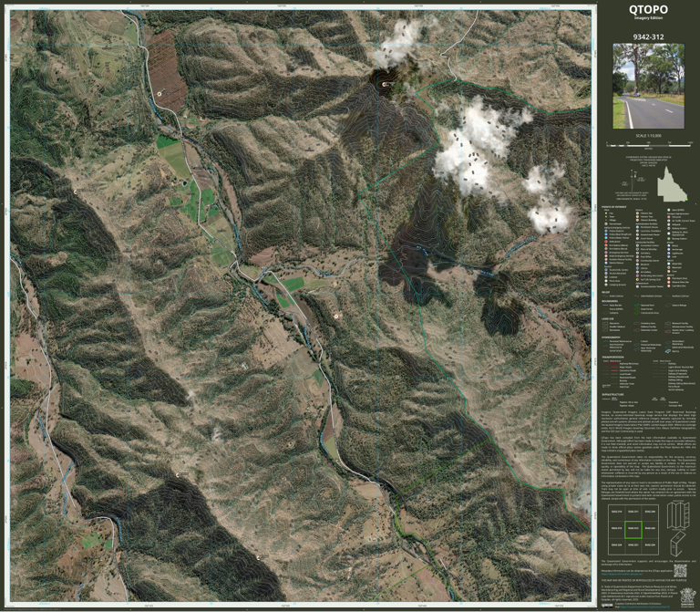Click the map sheet number 9342-312
Screen dimensions: 700x612
648,37
